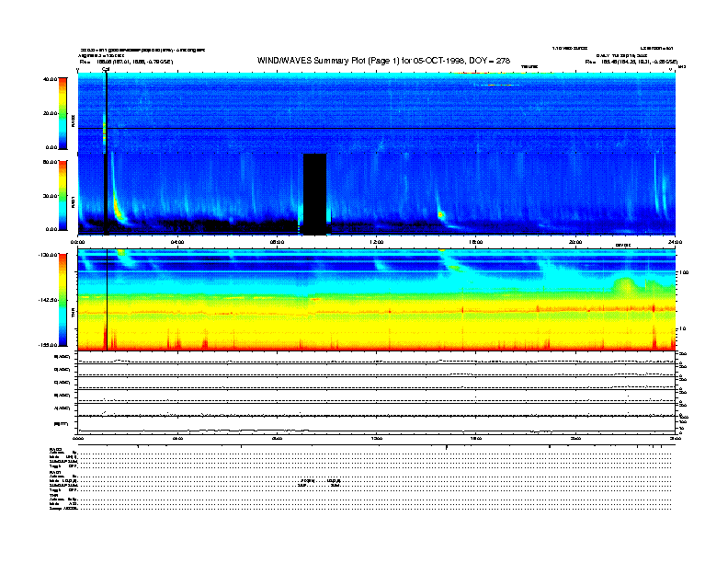Click the rotated RAD1 axis label
The image size is (728, 563).
click(x=73, y=201)
